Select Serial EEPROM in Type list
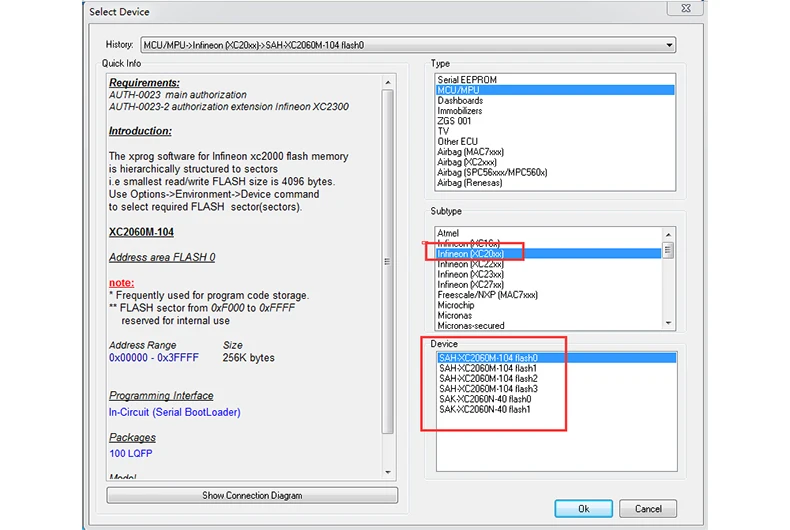 tap(554, 80)
